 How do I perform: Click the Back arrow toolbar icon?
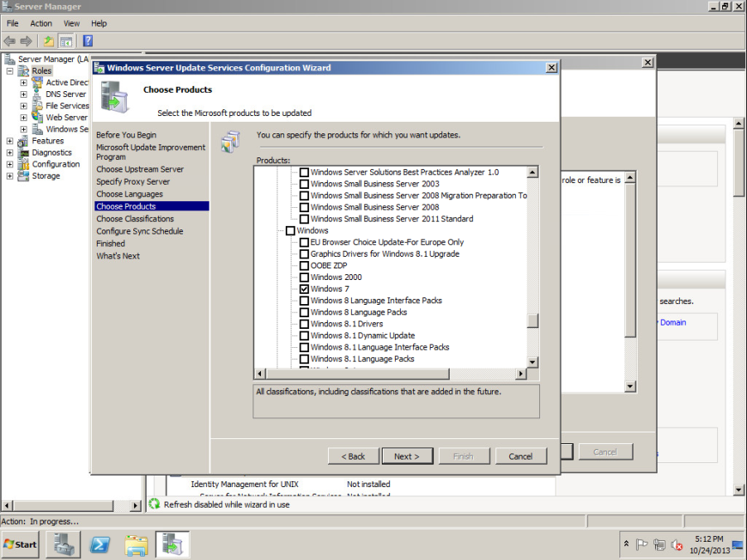(10, 41)
